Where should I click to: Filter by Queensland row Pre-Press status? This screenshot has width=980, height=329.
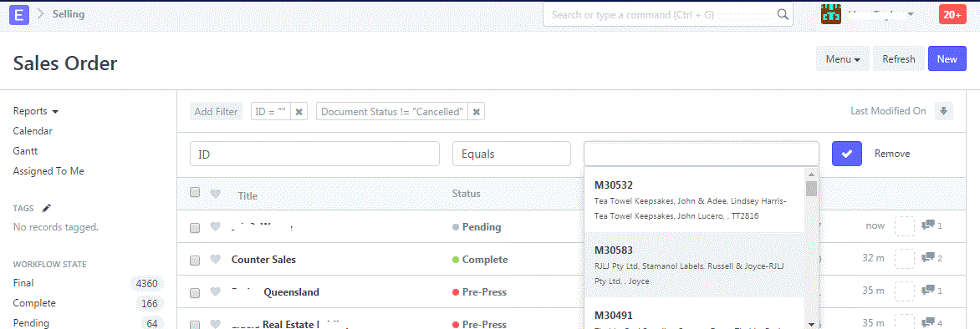[x=479, y=292]
